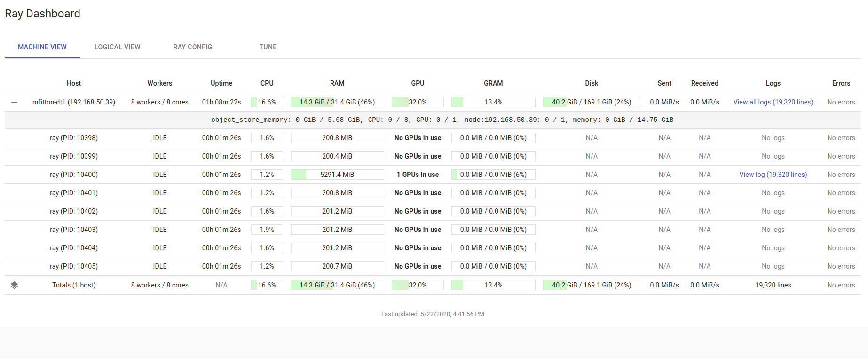Click IDLE status for PID 10398

(x=160, y=138)
